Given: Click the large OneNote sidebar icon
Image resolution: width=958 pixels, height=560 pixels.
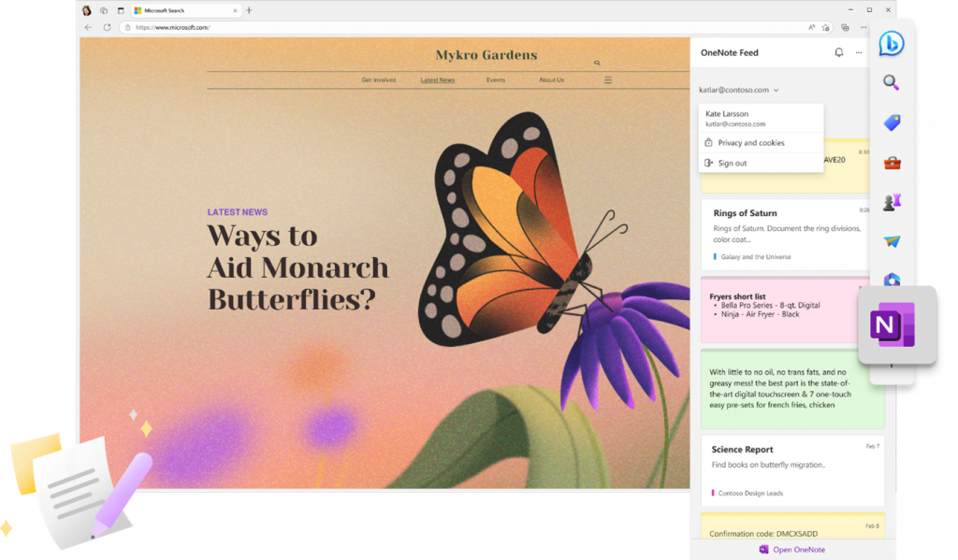Looking at the screenshot, I should coord(896,324).
